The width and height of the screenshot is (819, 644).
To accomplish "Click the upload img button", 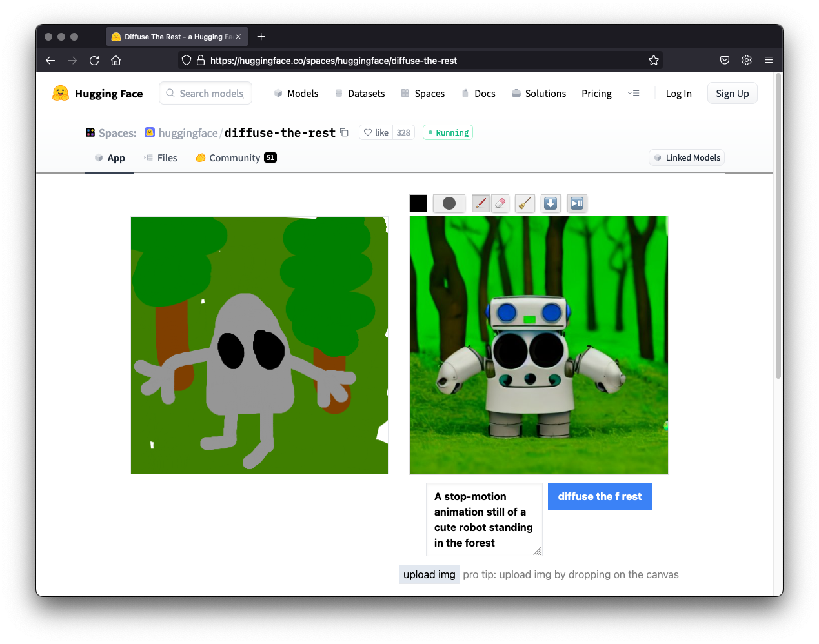I will (429, 574).
